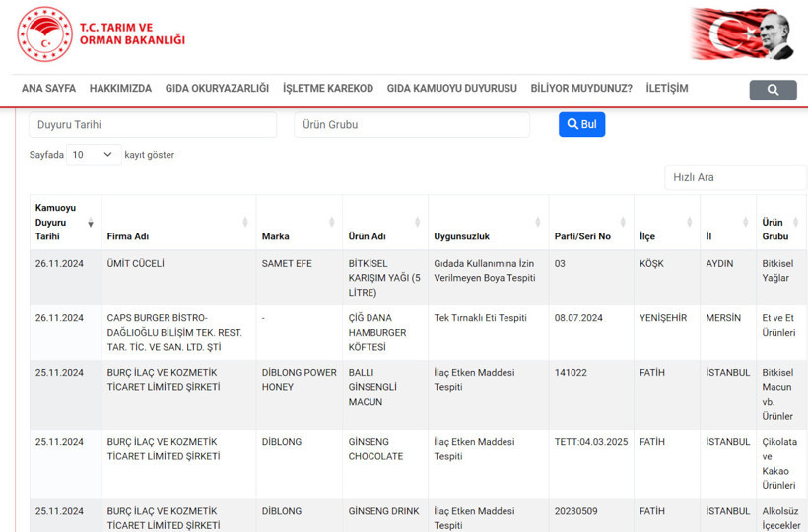Open GIDA KAMUOYU DUYURUSU menu item

tap(452, 88)
